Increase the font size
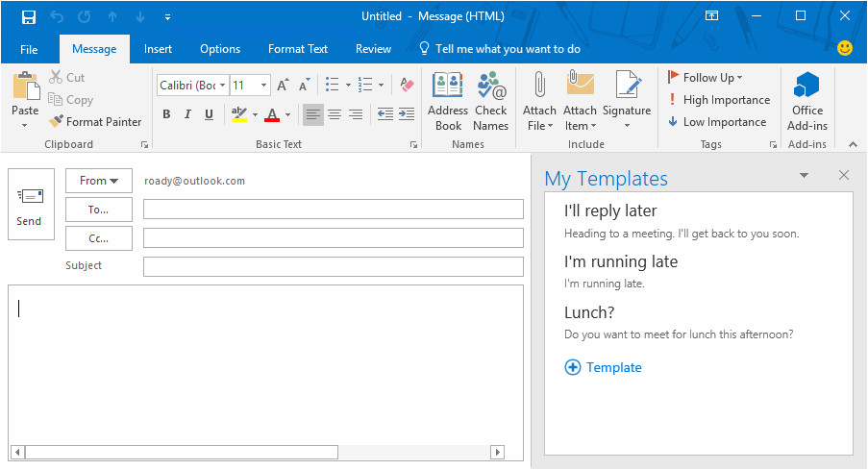868x470 pixels. click(x=283, y=85)
